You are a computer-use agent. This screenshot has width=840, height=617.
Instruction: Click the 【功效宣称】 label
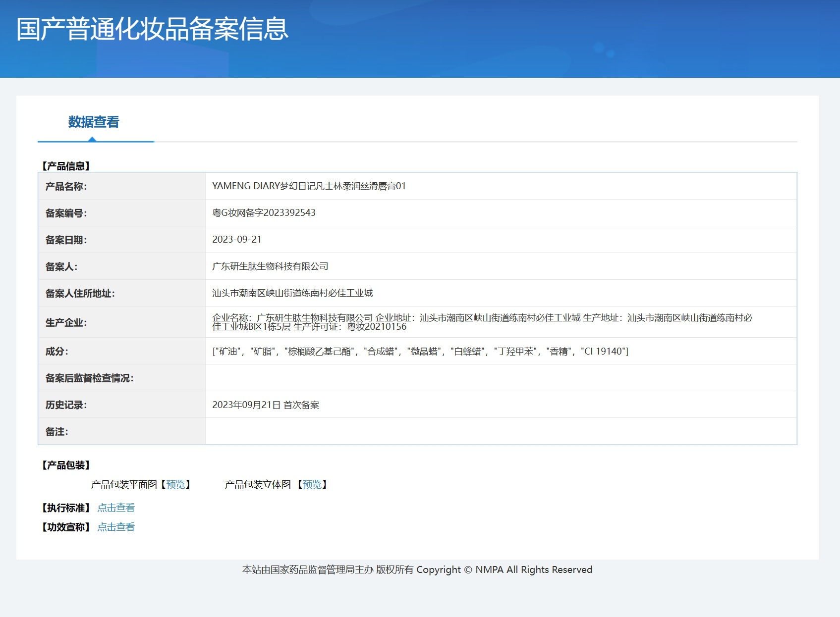click(x=66, y=527)
